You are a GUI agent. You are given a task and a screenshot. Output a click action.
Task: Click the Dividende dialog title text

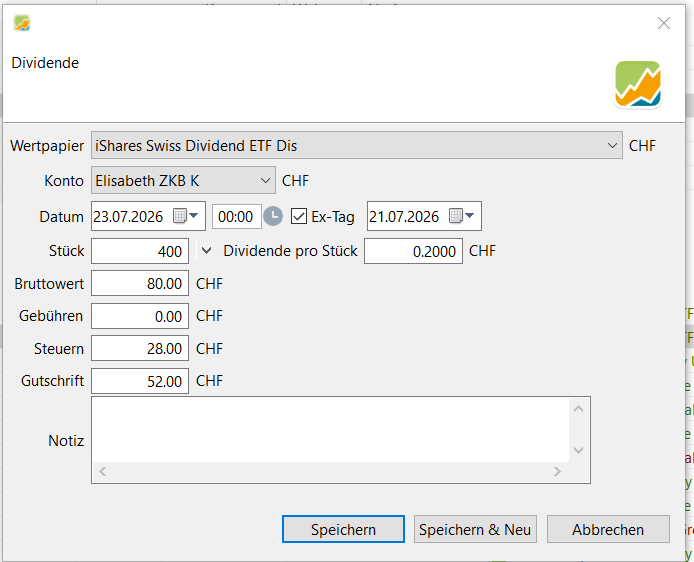click(x=45, y=63)
